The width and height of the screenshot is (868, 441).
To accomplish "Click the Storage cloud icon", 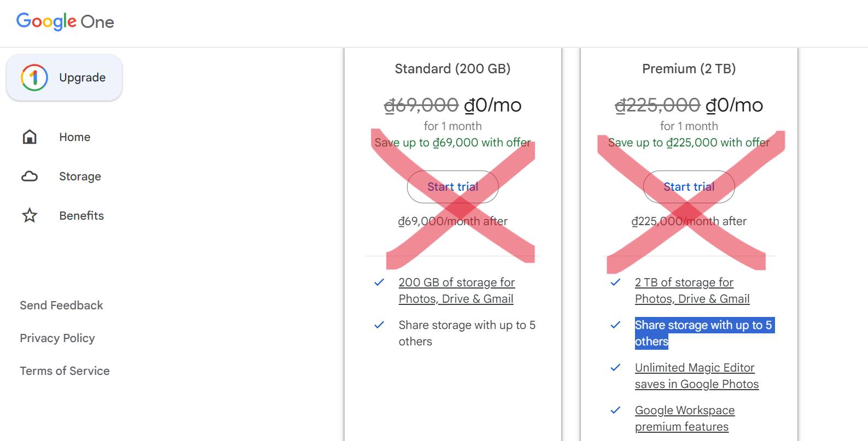I will [x=30, y=177].
